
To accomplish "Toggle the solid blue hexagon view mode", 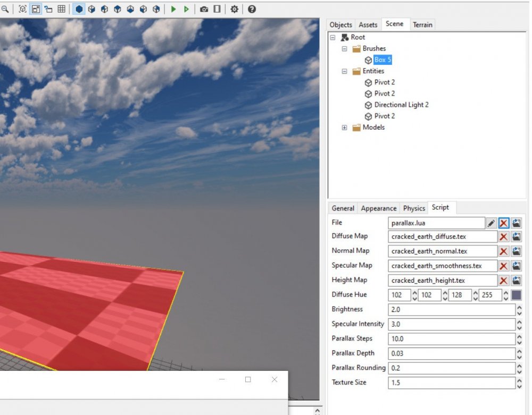I will (x=79, y=9).
